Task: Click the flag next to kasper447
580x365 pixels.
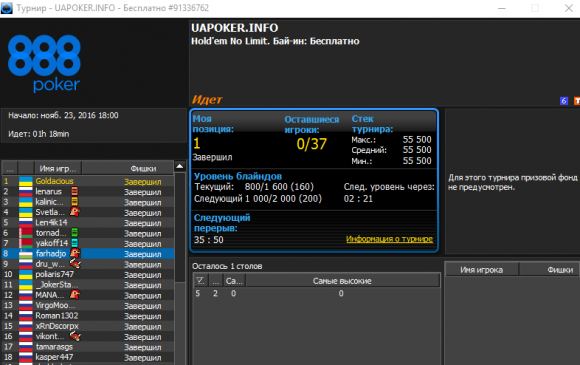Action: (x=26, y=357)
